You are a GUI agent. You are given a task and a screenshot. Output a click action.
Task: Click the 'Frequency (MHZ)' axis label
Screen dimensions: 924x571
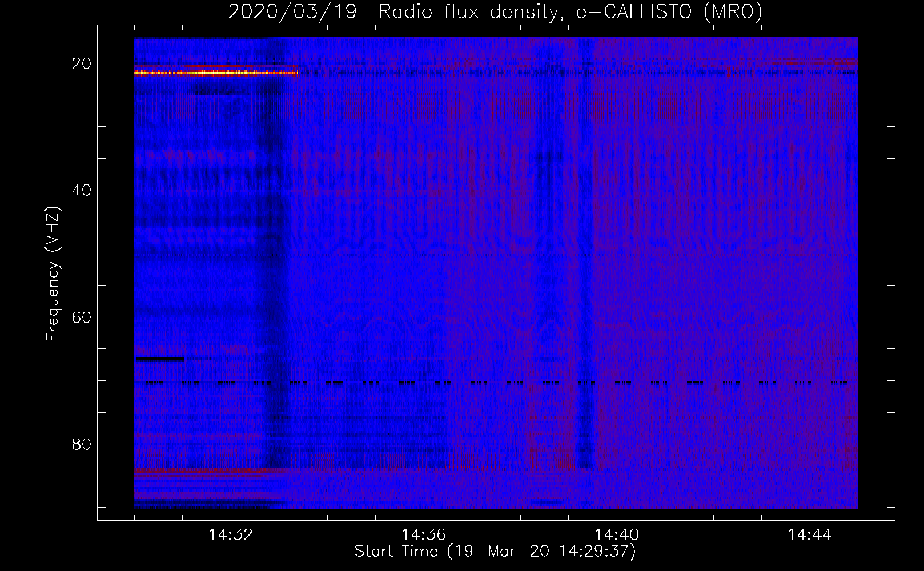53,274
